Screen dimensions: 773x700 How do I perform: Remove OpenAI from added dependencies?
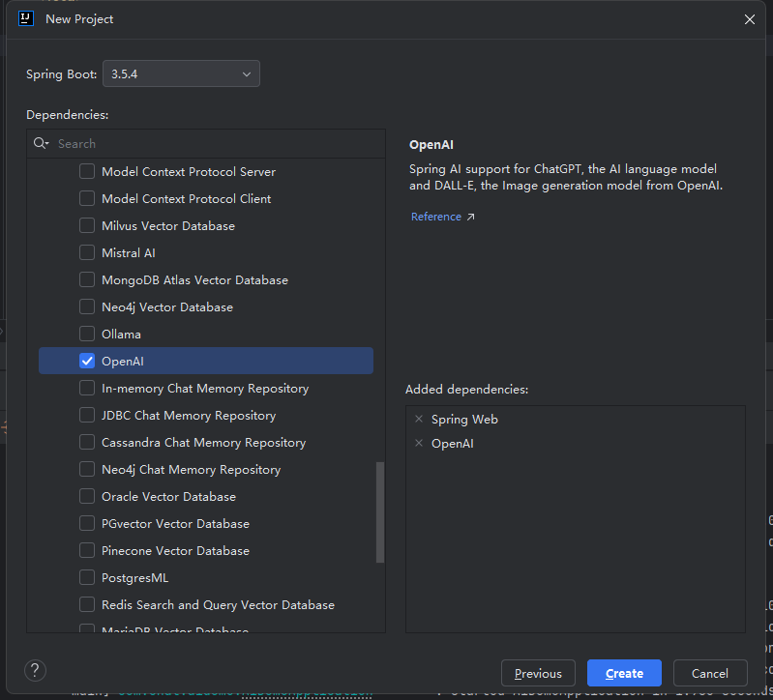point(419,443)
